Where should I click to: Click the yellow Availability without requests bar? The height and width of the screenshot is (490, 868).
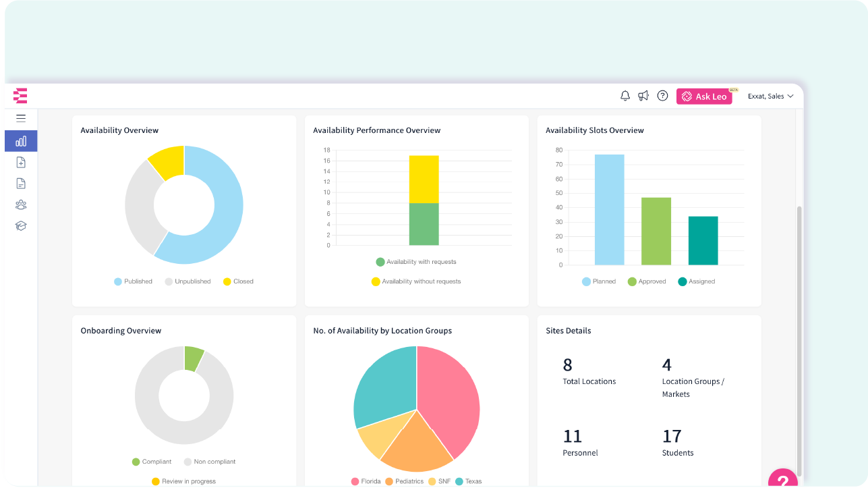(424, 179)
